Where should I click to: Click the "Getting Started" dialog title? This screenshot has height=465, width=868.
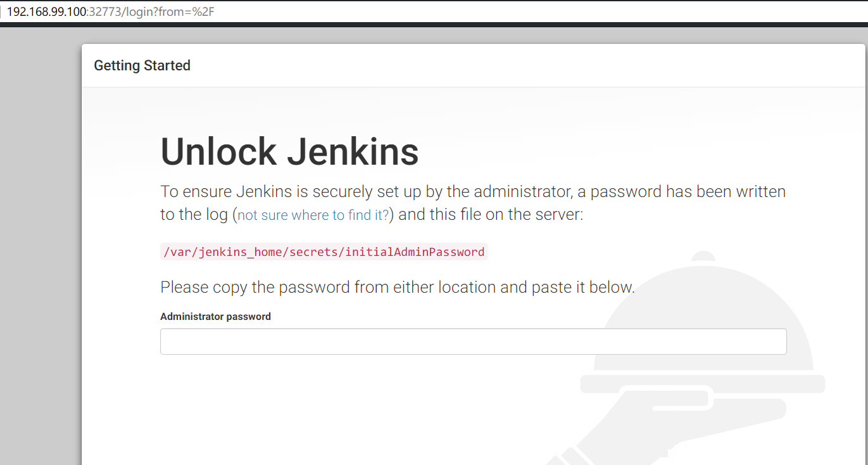[x=142, y=65]
